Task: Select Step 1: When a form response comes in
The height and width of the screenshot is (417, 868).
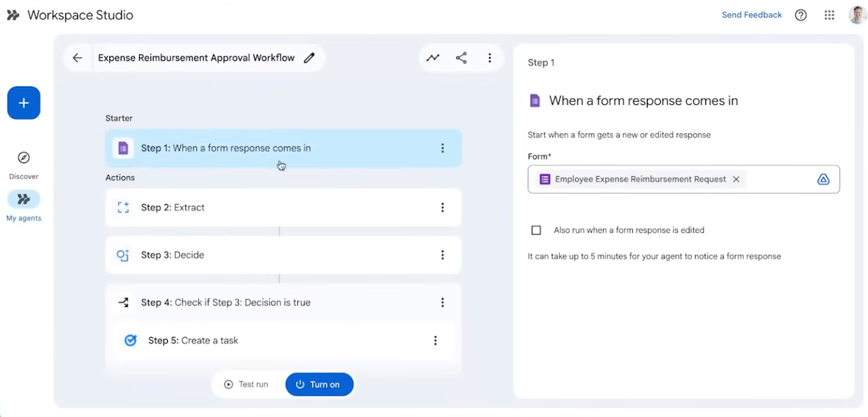Action: point(283,148)
